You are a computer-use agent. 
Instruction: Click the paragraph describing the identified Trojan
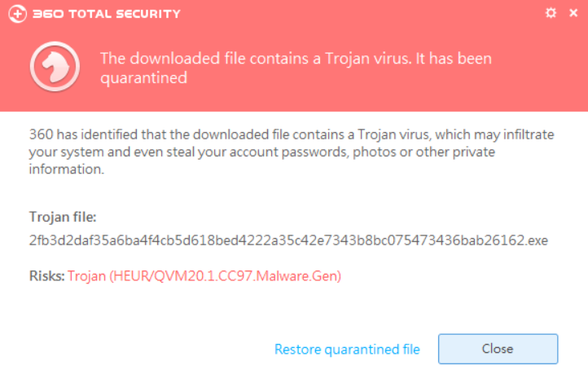pos(292,152)
